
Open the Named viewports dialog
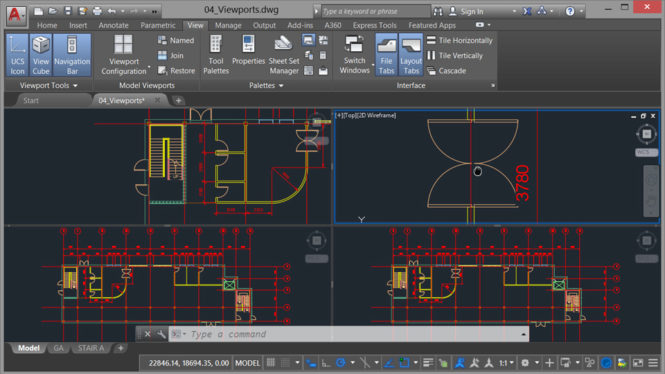176,40
